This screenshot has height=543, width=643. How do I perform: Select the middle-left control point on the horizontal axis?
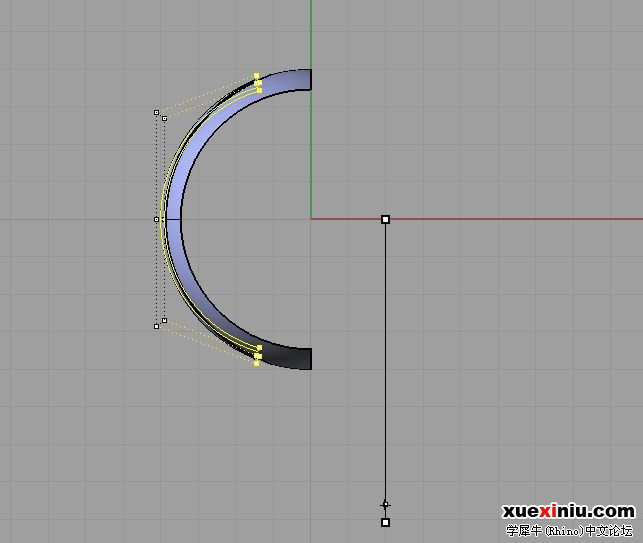click(x=156, y=219)
